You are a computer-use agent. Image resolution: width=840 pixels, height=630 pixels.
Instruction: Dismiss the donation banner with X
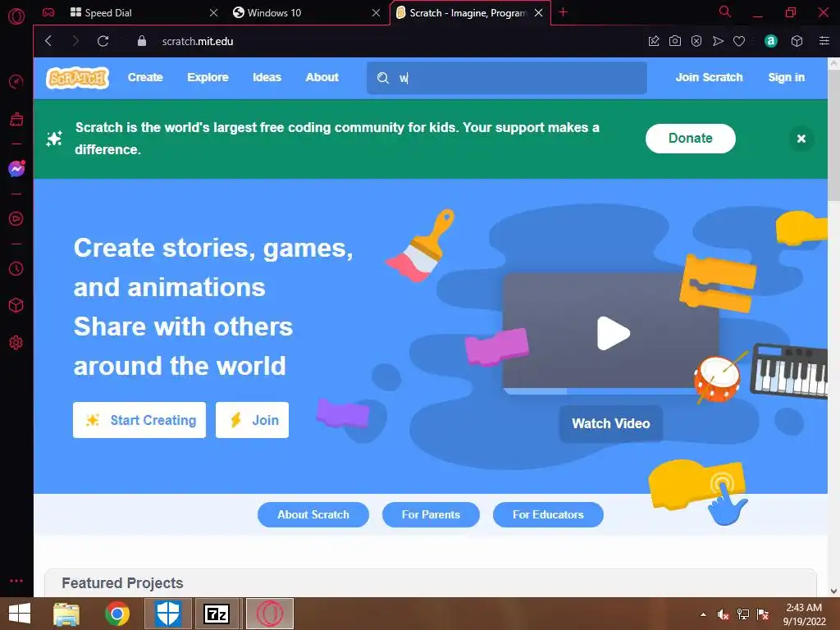click(801, 139)
